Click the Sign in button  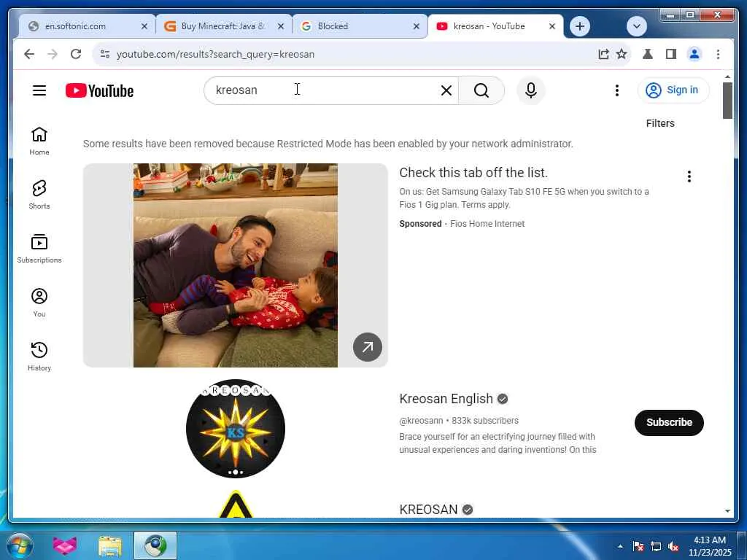coord(673,90)
